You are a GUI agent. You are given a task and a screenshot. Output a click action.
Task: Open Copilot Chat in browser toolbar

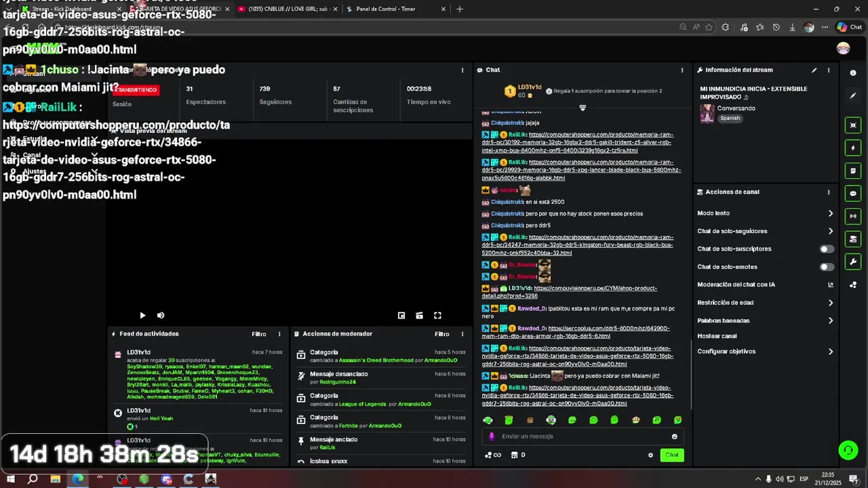point(849,27)
